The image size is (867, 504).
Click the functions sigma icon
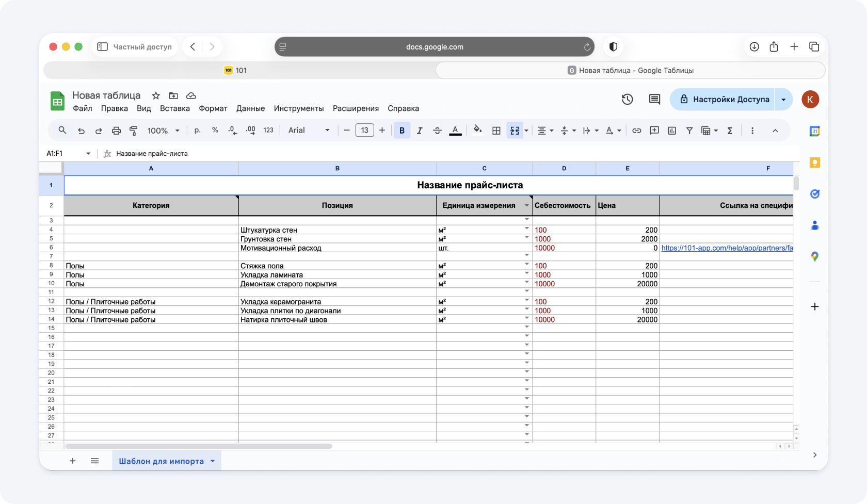730,131
